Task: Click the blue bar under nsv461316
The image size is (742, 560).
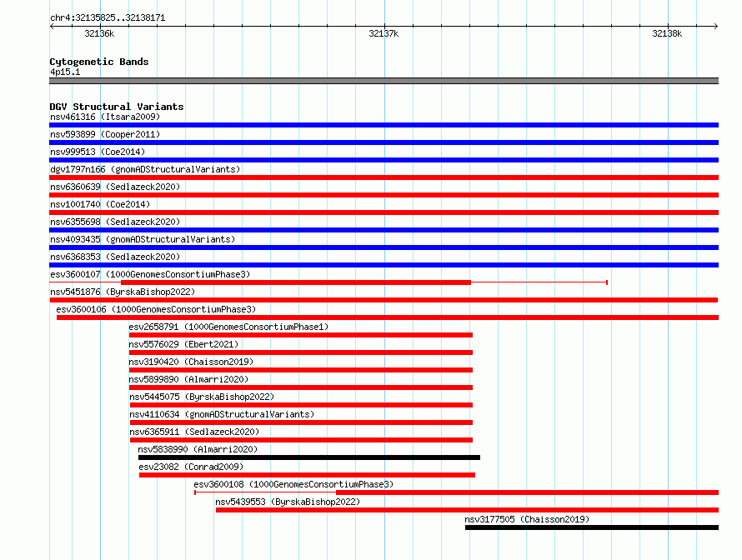Action: click(384, 125)
